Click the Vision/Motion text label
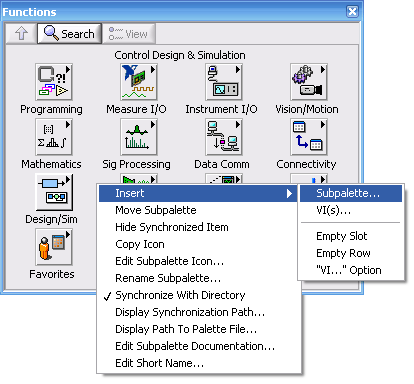This screenshot has width=414, height=384. [307, 109]
